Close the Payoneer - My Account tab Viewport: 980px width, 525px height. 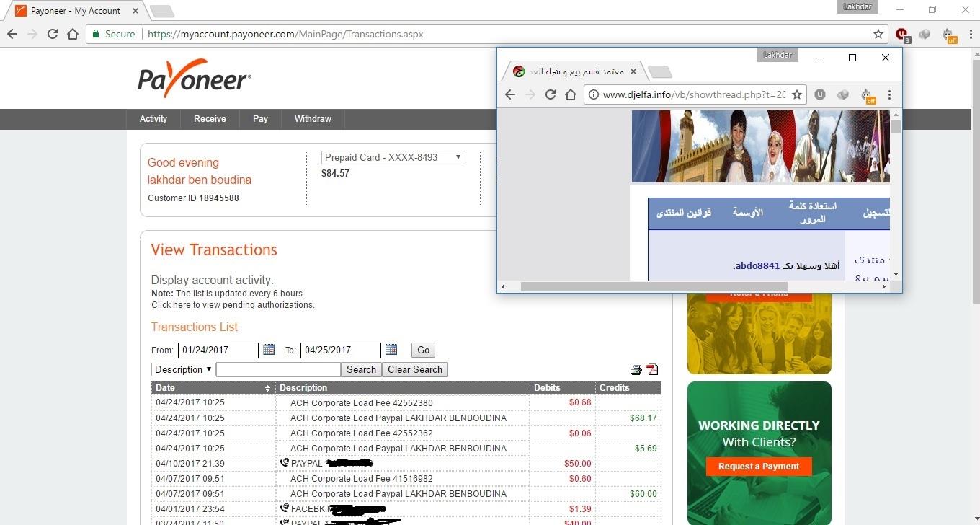[135, 11]
